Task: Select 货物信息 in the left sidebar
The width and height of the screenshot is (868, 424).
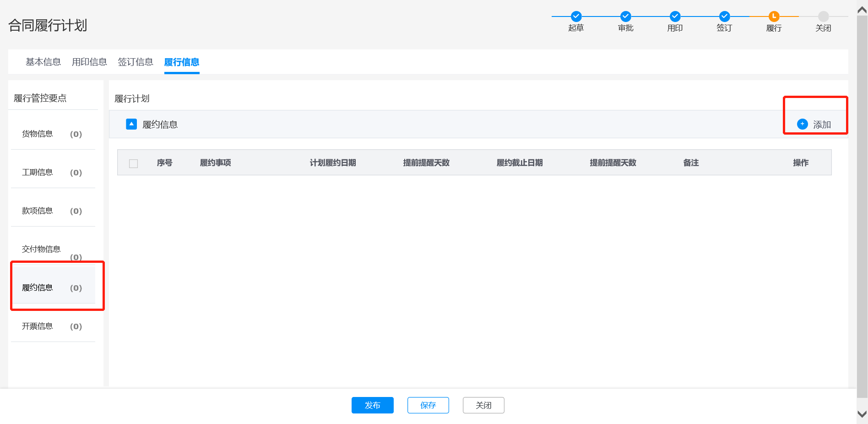Action: 38,134
